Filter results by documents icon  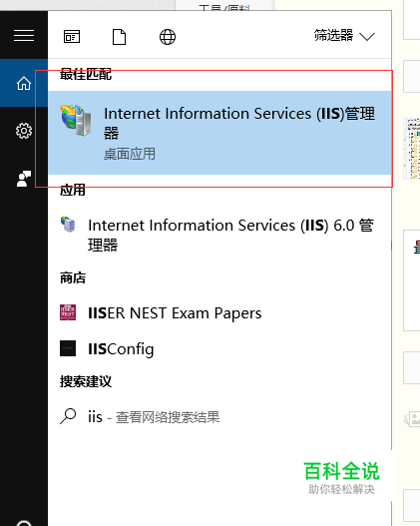pyautogui.click(x=120, y=37)
